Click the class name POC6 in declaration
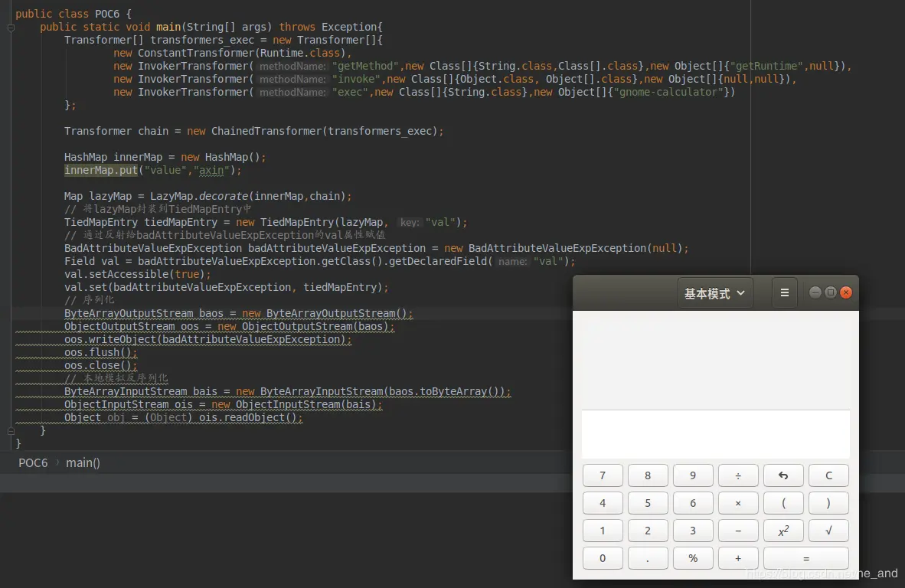This screenshot has width=905, height=588. (107, 14)
